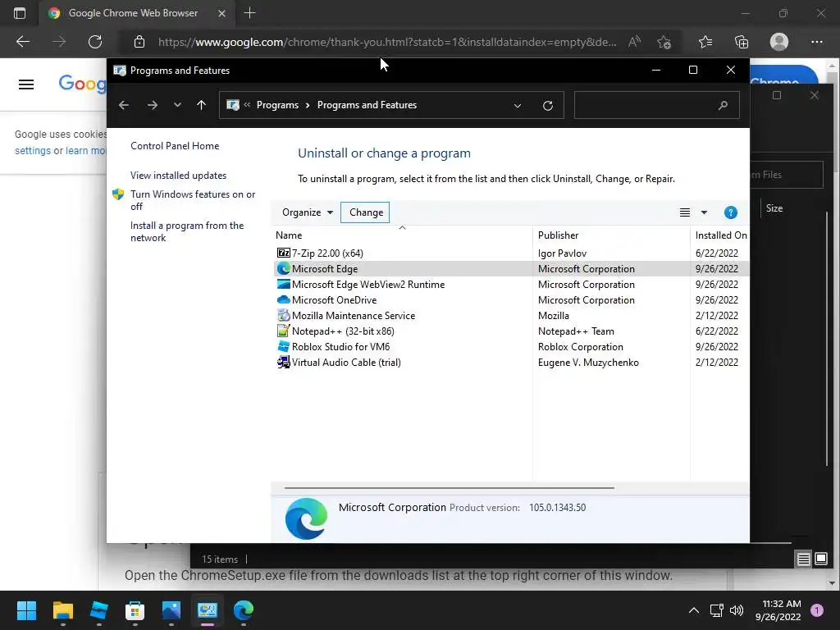The width and height of the screenshot is (840, 630).
Task: Open Control Panel Home link
Action: click(x=175, y=146)
